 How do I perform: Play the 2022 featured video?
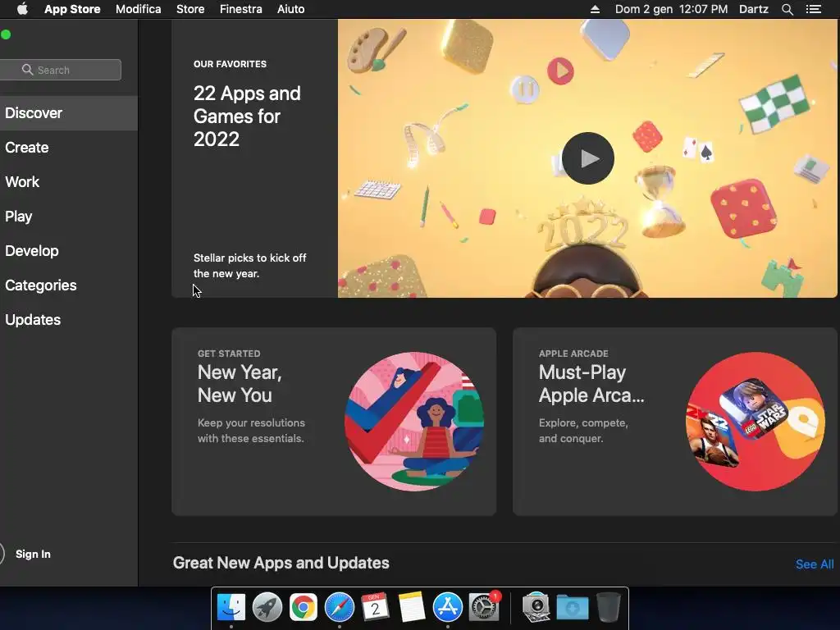587,158
